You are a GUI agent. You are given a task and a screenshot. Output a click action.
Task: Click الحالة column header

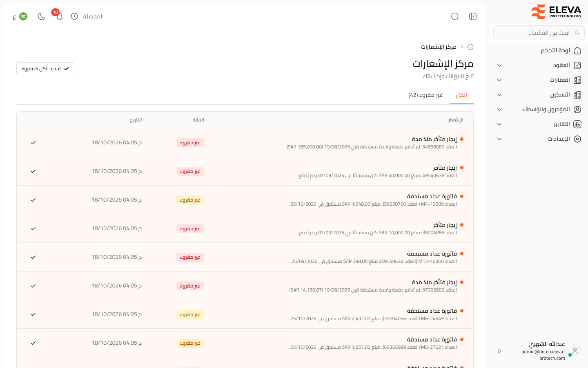198,120
